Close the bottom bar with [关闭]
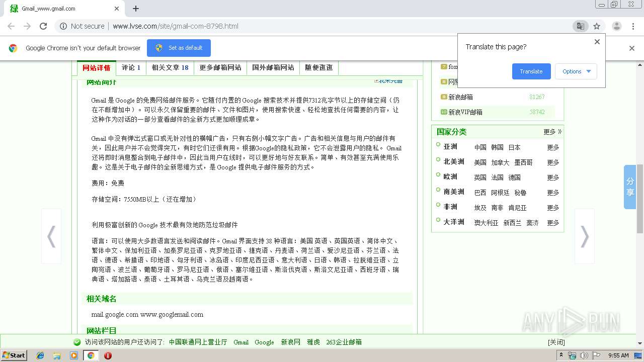The image size is (644, 362). [x=556, y=342]
